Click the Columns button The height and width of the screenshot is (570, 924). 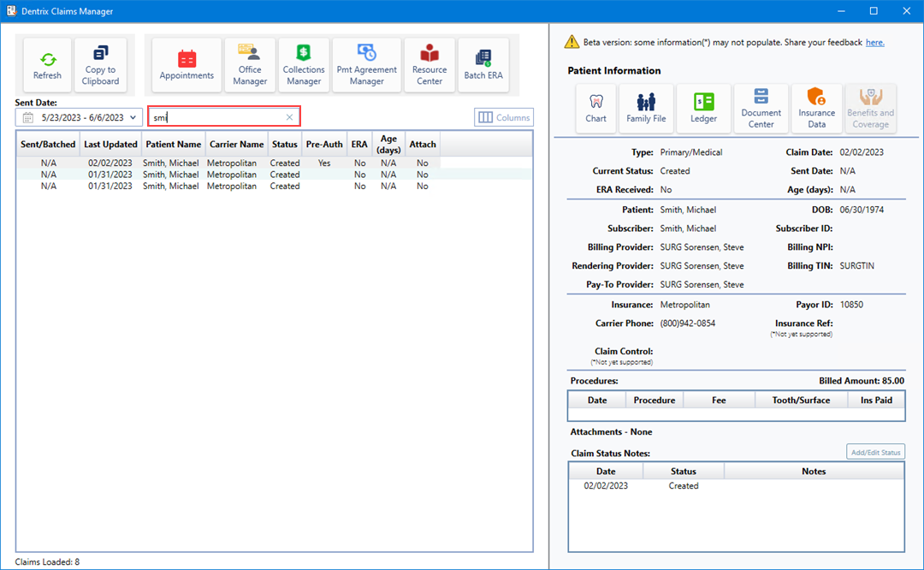click(504, 117)
